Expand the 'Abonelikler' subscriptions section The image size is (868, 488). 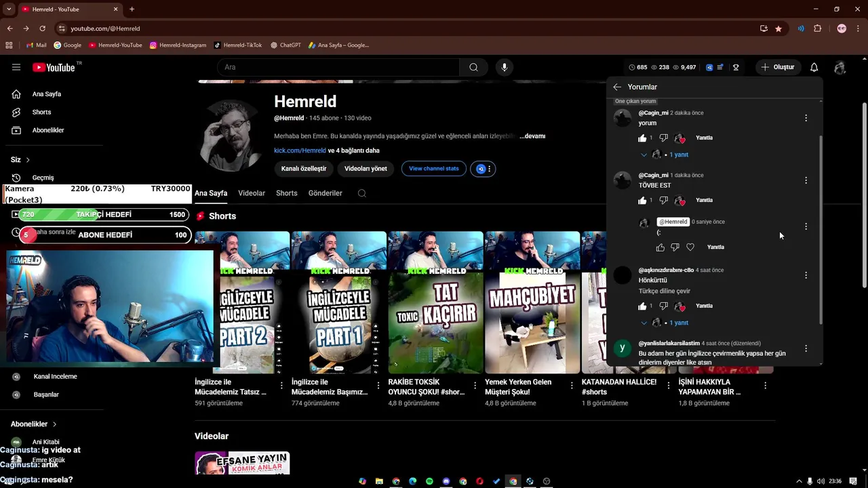[33, 424]
